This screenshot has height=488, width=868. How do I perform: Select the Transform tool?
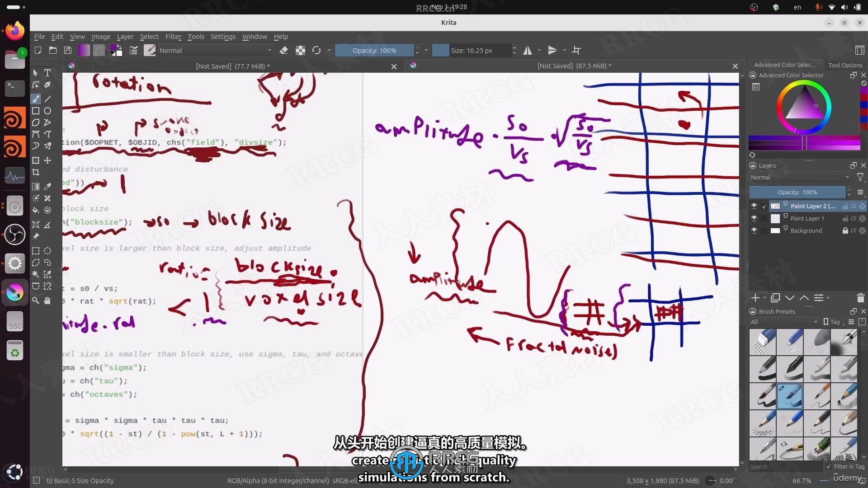pos(36,160)
